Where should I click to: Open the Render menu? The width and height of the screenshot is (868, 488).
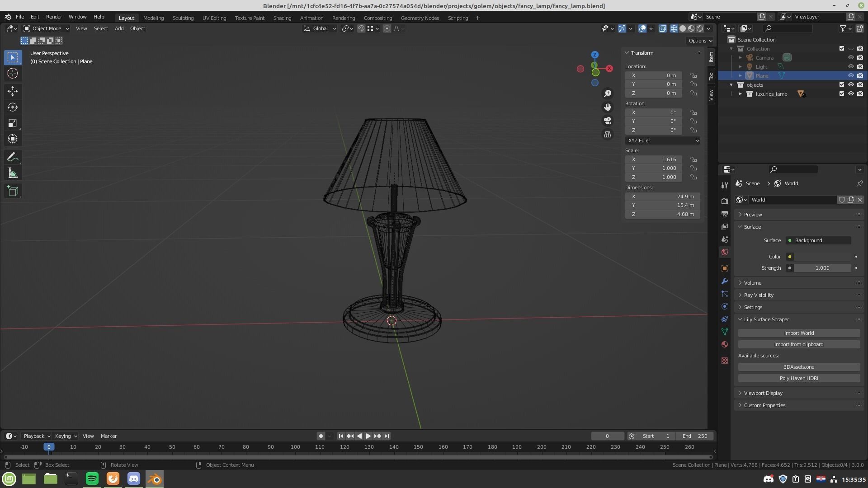coord(54,17)
